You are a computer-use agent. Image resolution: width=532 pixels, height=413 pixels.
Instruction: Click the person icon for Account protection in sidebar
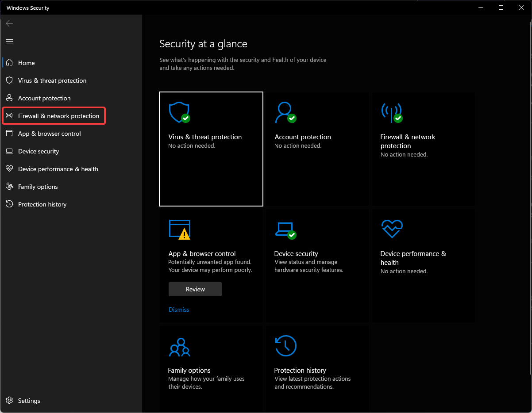(9, 98)
